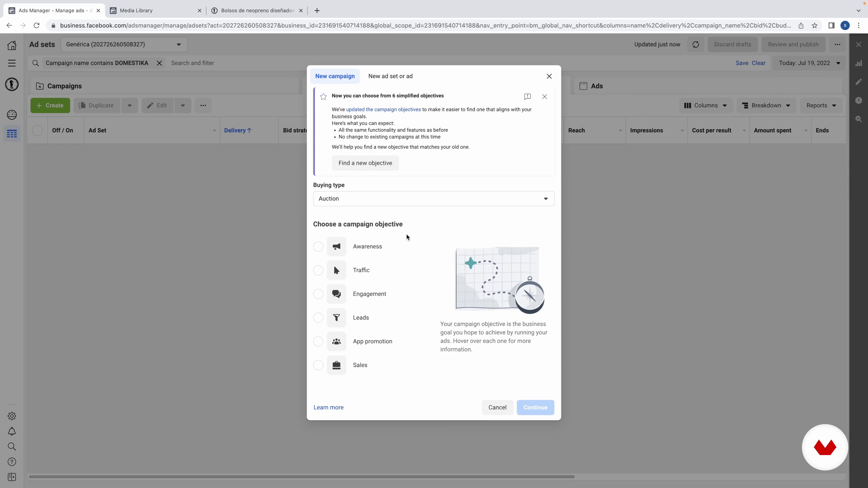Switch to Bolsos de neopreno browser tab
868x488 pixels.
(257, 10)
